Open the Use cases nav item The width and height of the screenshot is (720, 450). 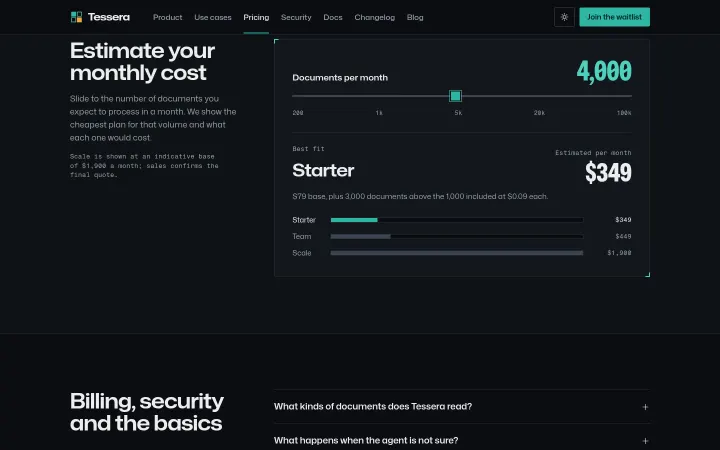coord(213,17)
